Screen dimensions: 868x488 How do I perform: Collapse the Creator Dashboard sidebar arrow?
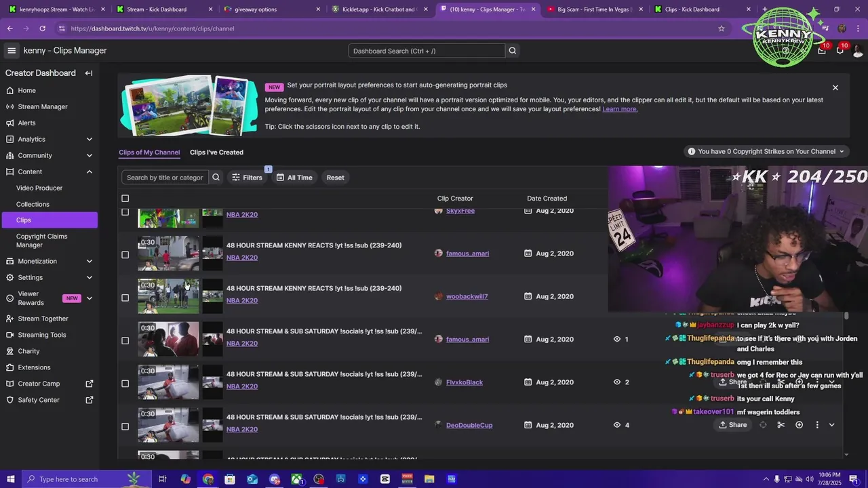(x=89, y=73)
